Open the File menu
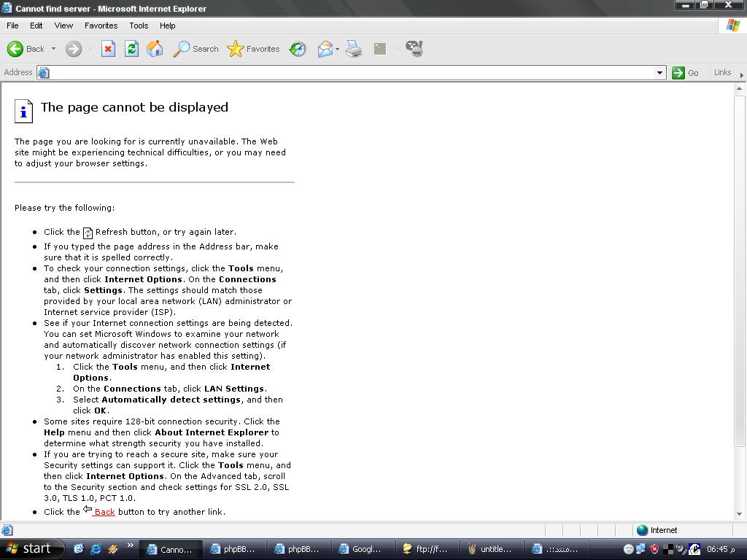The image size is (747, 560). 12,26
